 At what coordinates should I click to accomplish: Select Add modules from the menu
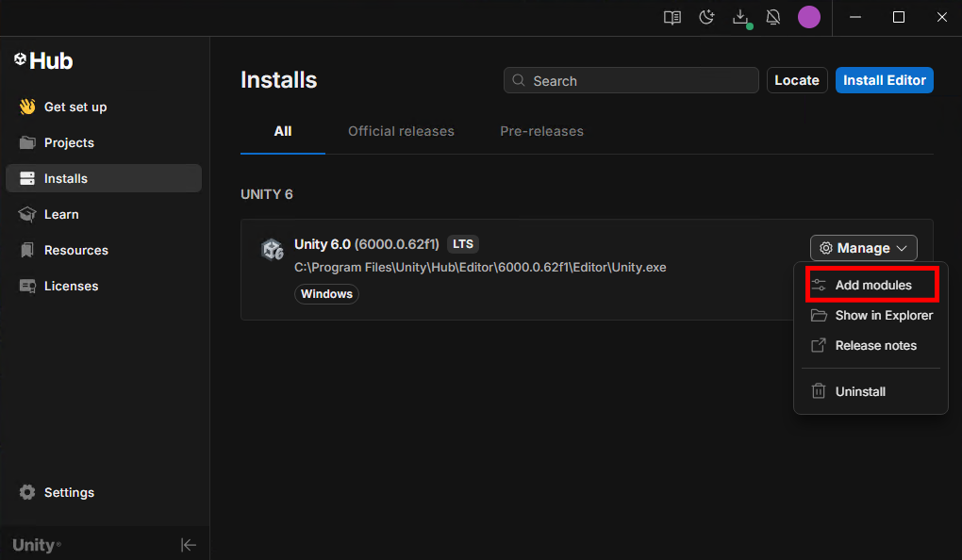pos(872,286)
